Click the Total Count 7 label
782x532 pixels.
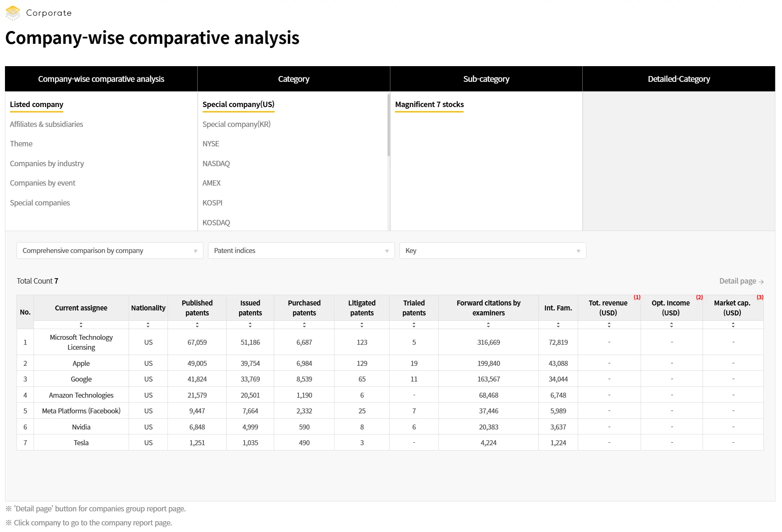click(x=37, y=281)
